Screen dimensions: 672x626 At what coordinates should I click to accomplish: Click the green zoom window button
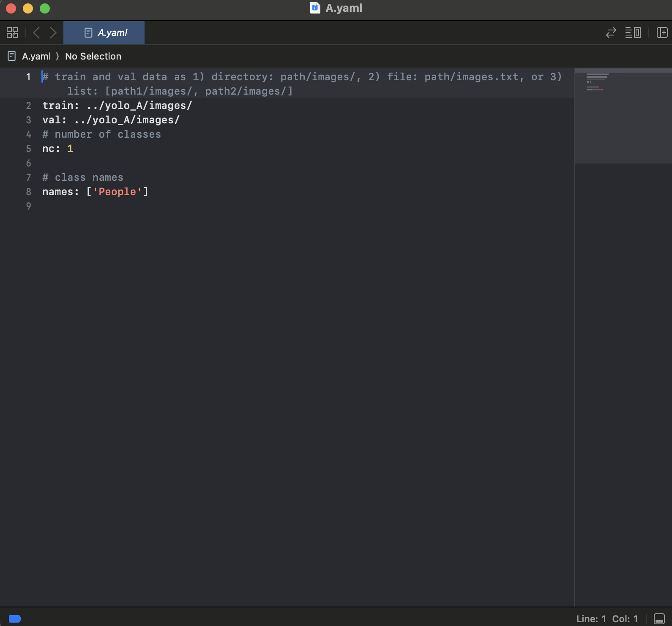(x=45, y=8)
